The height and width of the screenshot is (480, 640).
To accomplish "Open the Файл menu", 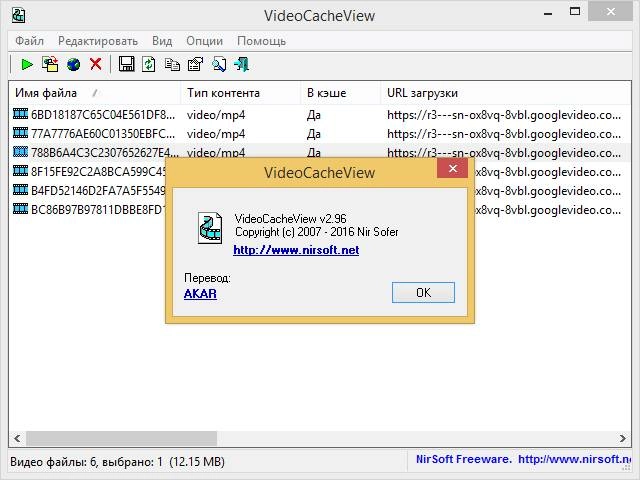I will (29, 41).
